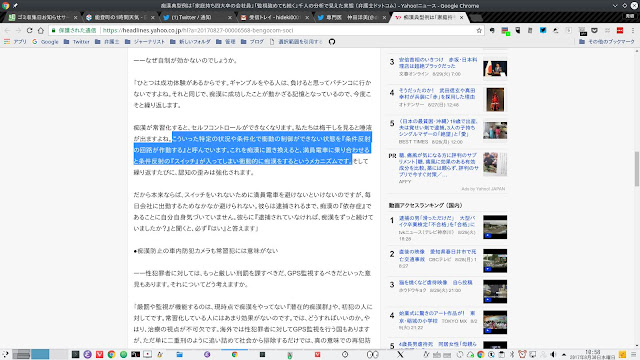Open rank 5 article about 沖縄 19歳で出産
The width and height of the screenshot is (640, 360).
click(x=438, y=127)
